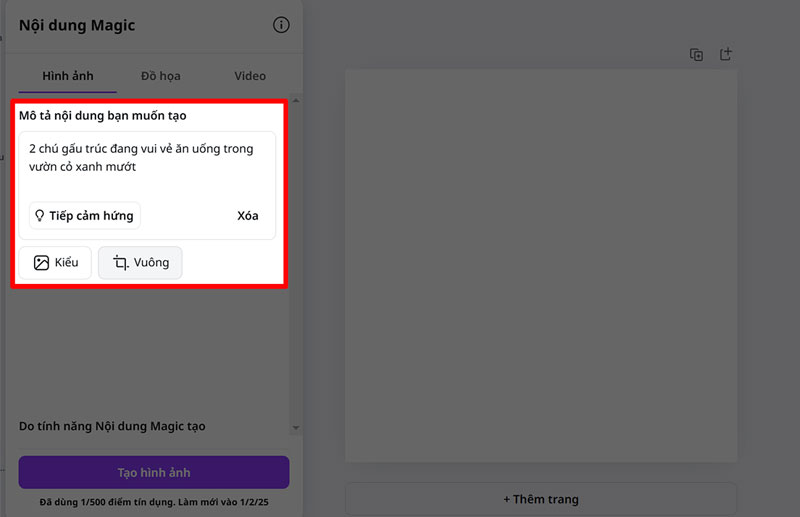Image resolution: width=800 pixels, height=517 pixels.
Task: Click the credits usage text under generate button
Action: [x=154, y=502]
